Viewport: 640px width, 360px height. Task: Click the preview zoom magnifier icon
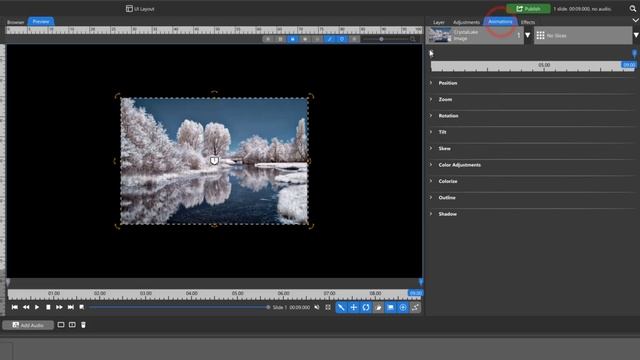pyautogui.click(x=413, y=39)
